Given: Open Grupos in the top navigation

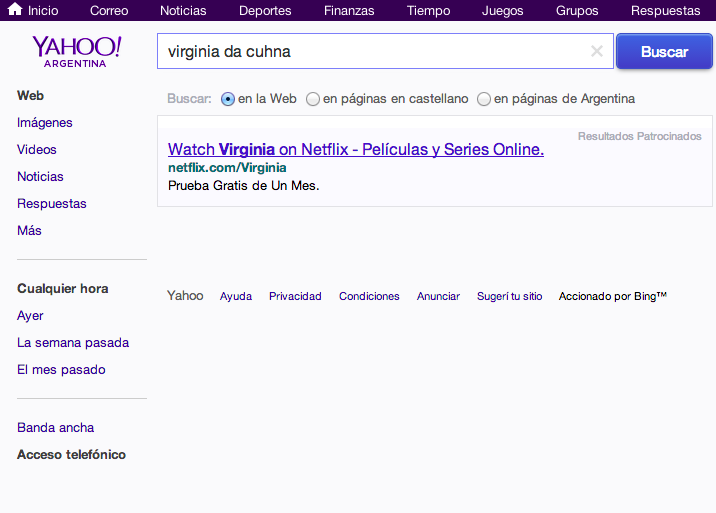Looking at the screenshot, I should (x=577, y=11).
